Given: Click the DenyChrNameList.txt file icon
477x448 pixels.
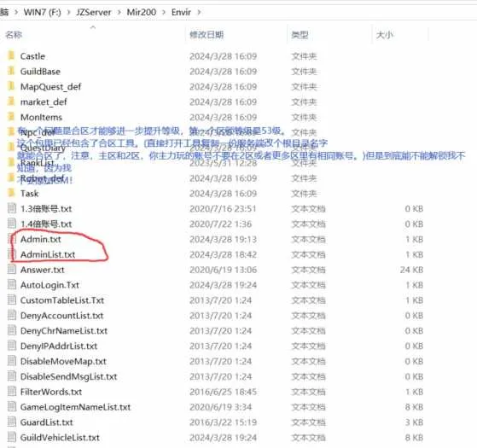Looking at the screenshot, I should point(12,330).
